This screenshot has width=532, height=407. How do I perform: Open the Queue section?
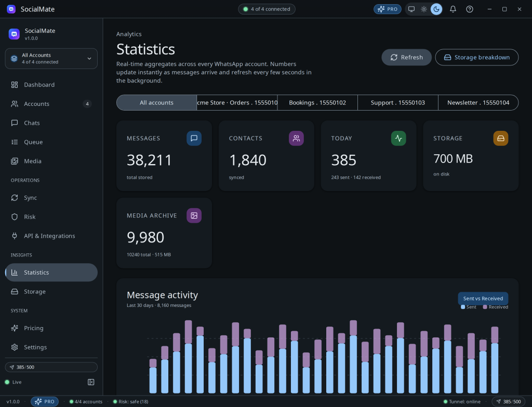[x=51, y=142]
